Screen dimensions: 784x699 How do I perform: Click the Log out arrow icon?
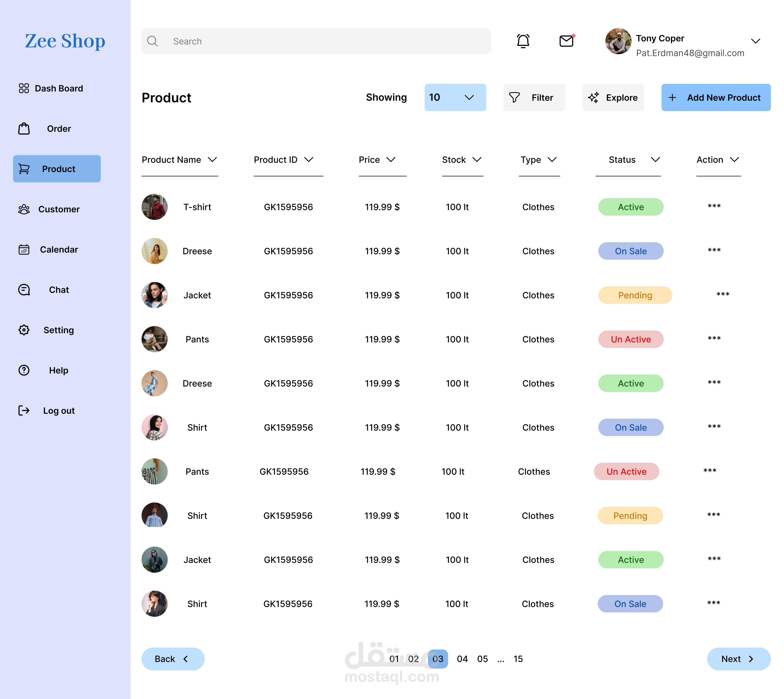point(24,411)
